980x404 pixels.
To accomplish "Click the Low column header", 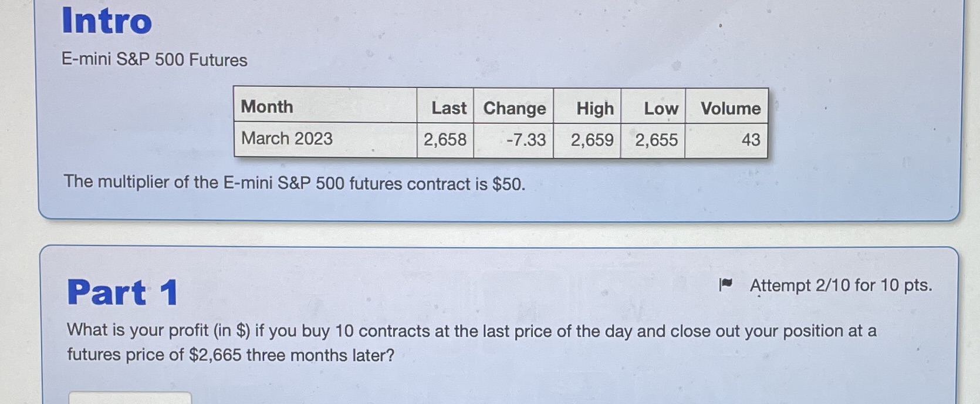I will (661, 109).
